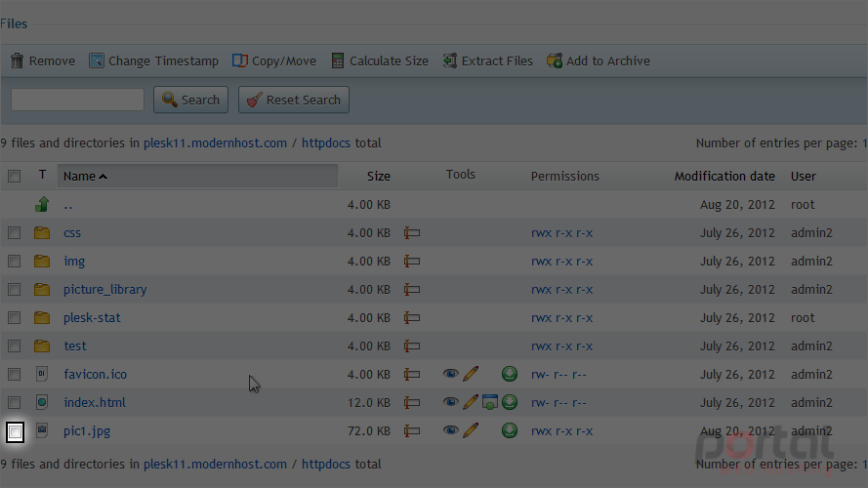Click the Extract Files icon
Viewport: 868px width, 488px height.
pyautogui.click(x=450, y=61)
